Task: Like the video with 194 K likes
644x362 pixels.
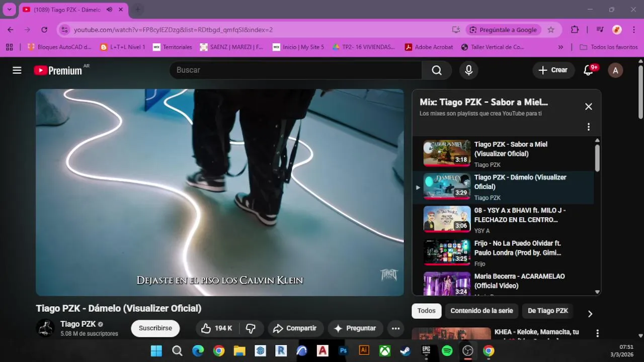Action: click(217, 328)
